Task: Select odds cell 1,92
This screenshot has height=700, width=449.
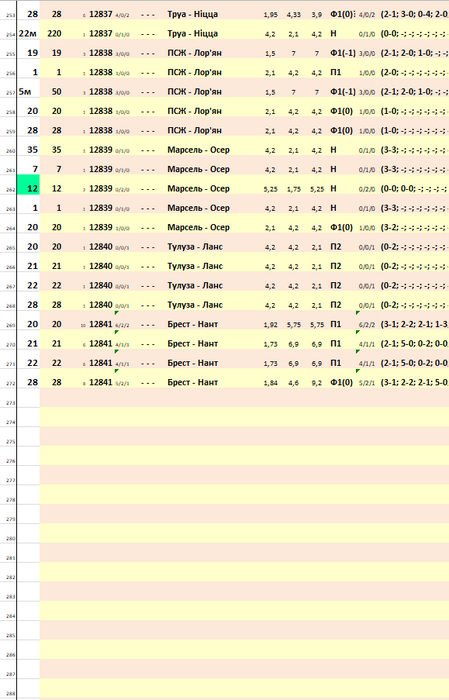Action: (x=270, y=325)
